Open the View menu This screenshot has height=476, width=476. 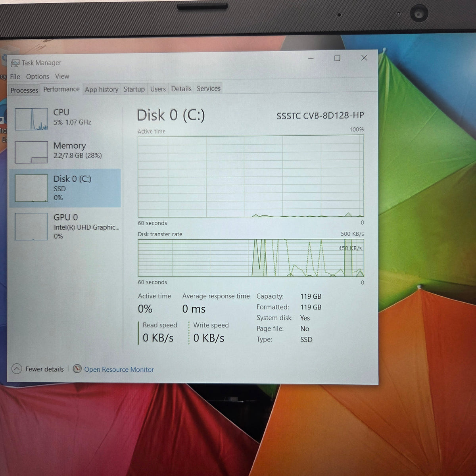pos(62,76)
